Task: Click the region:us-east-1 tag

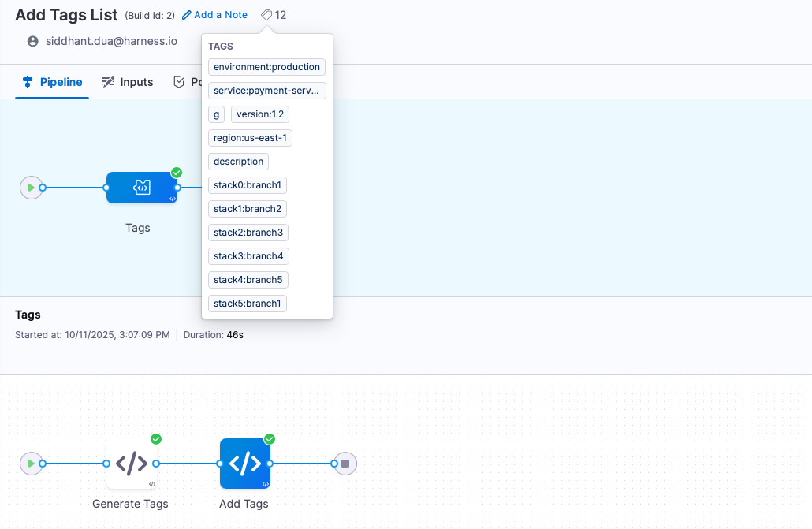Action: 250,138
